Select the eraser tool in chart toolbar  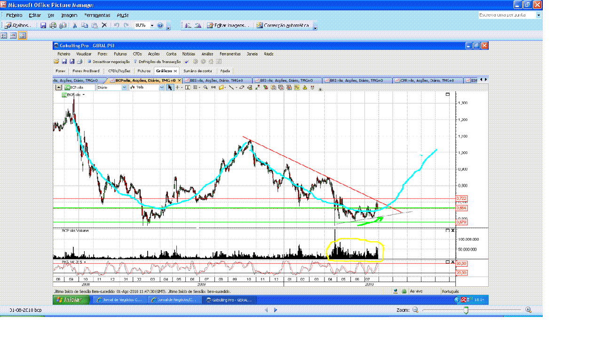[241, 87]
